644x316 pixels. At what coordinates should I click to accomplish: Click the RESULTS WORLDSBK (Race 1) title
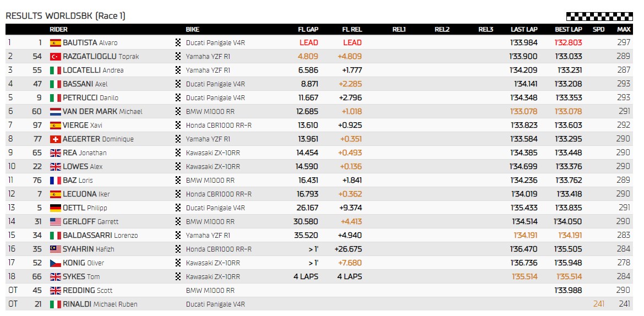(x=66, y=16)
